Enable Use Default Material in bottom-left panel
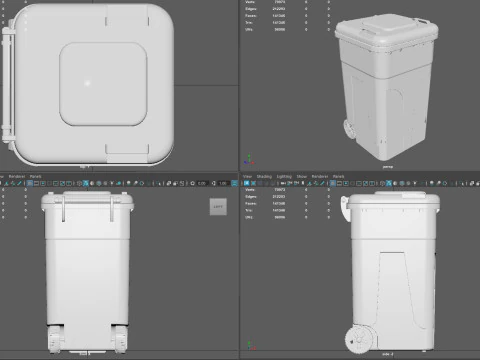 [x=92, y=183]
